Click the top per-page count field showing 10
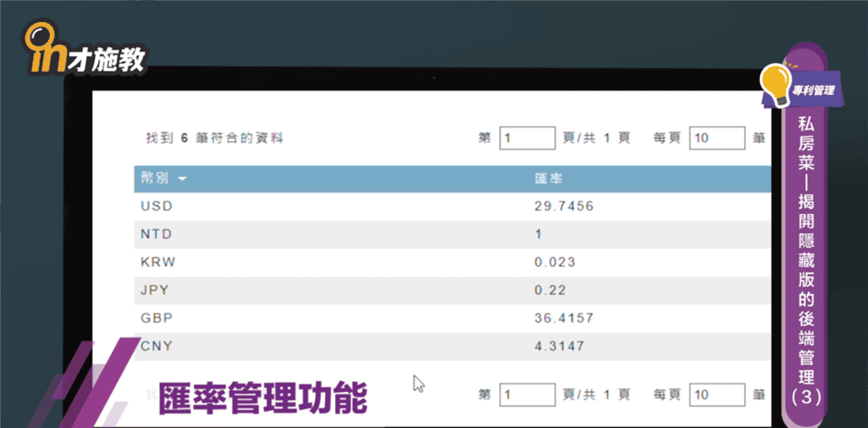Viewport: 868px width, 428px height. click(717, 138)
